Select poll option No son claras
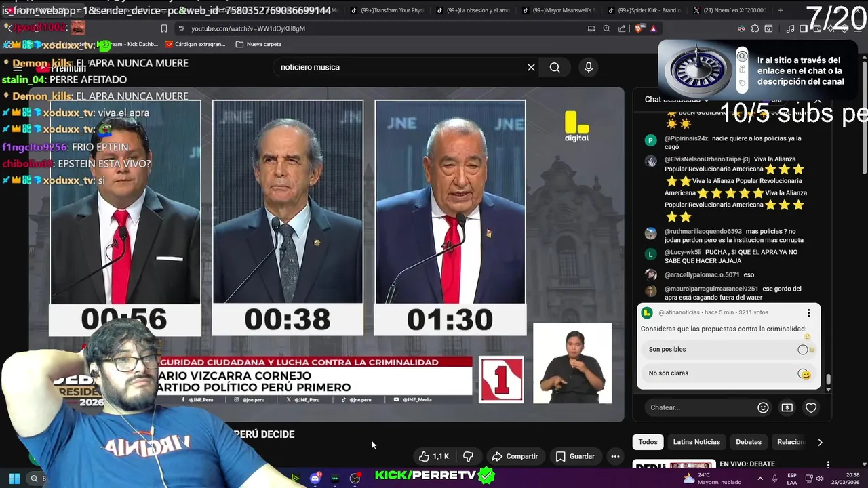This screenshot has width=868, height=488. (x=728, y=373)
